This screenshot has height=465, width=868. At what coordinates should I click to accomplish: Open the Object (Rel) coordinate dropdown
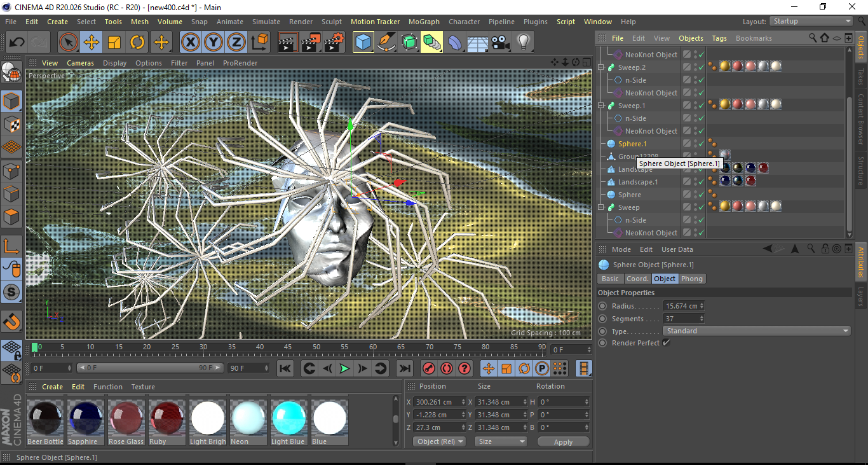tap(439, 441)
